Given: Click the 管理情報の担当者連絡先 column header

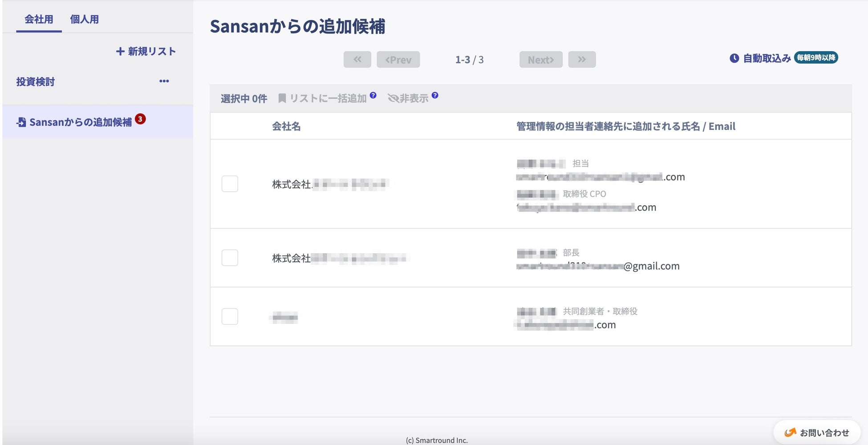Looking at the screenshot, I should click(626, 126).
